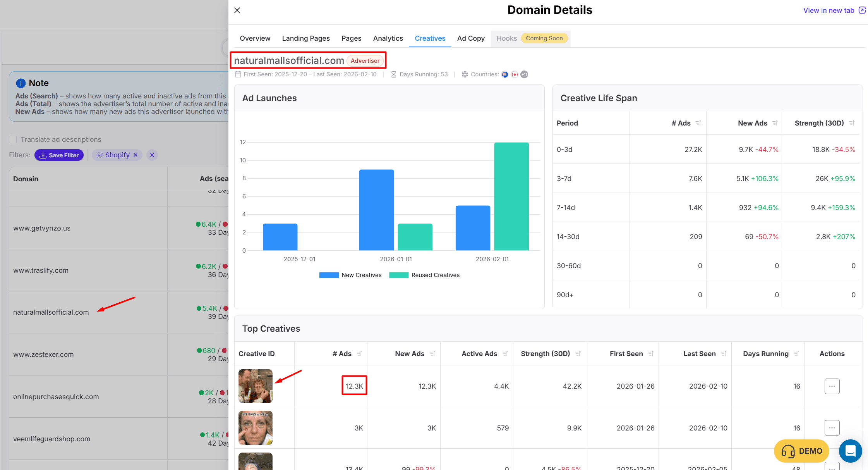Open actions menu for first creative

pyautogui.click(x=832, y=386)
